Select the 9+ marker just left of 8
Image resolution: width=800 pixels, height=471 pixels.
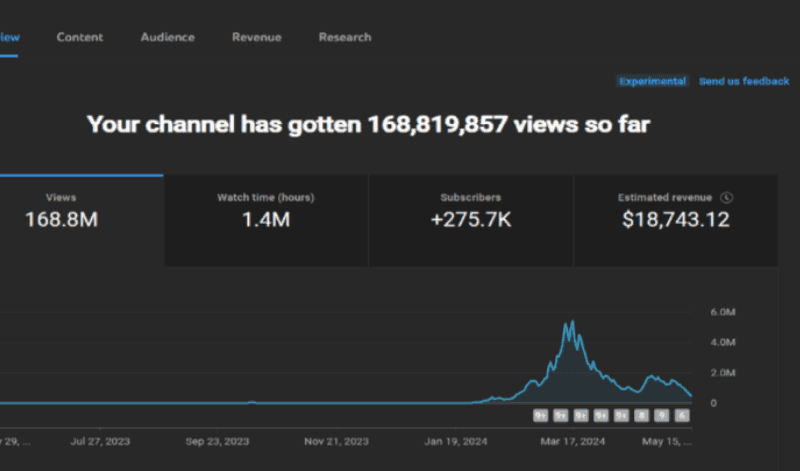621,416
